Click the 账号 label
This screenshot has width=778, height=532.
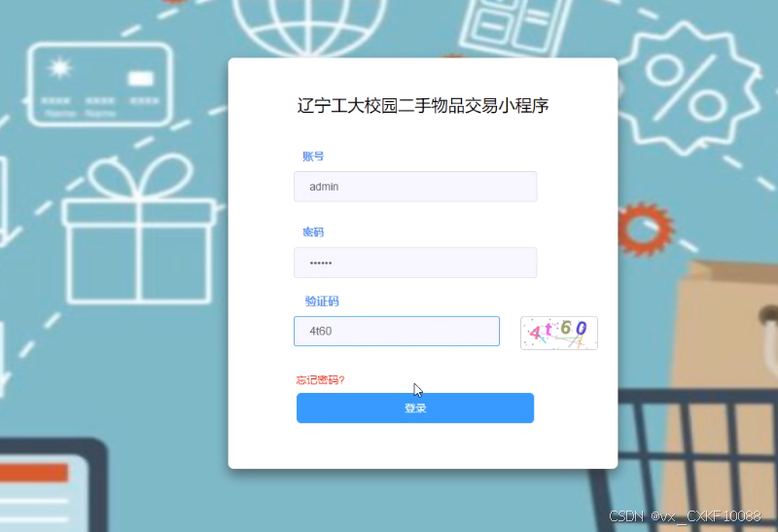coord(313,157)
